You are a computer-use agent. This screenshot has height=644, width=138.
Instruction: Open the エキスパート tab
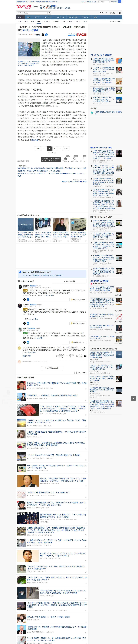pyautogui.click(x=48, y=17)
